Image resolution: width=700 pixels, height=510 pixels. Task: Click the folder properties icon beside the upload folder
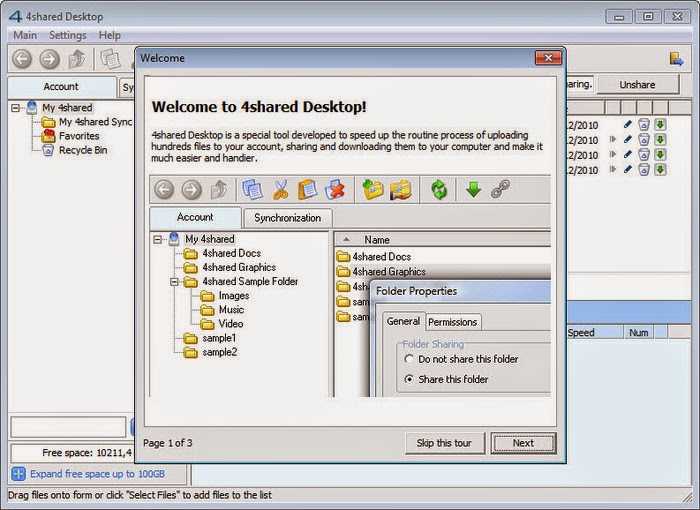pos(400,189)
